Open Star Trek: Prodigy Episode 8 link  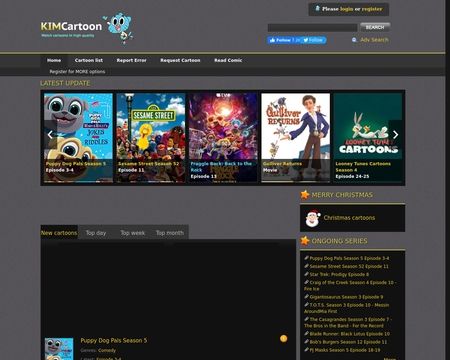[x=339, y=274]
